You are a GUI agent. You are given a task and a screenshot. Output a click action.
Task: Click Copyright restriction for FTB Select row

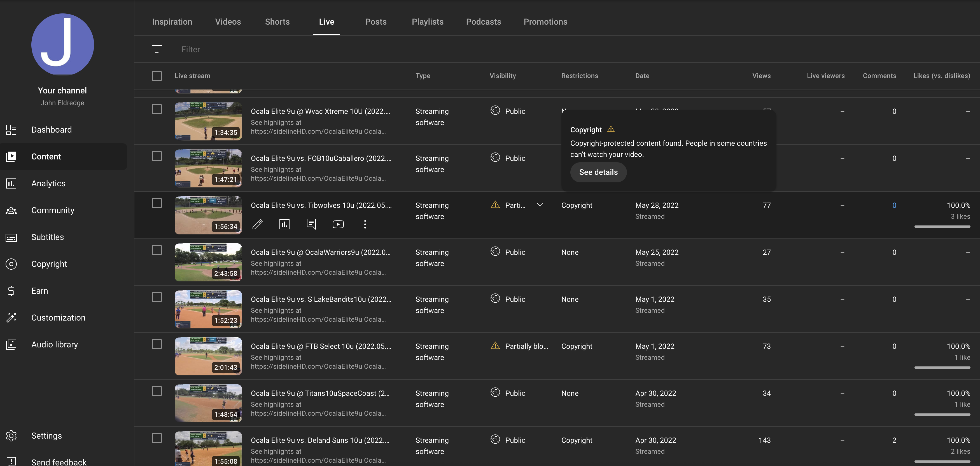click(577, 346)
